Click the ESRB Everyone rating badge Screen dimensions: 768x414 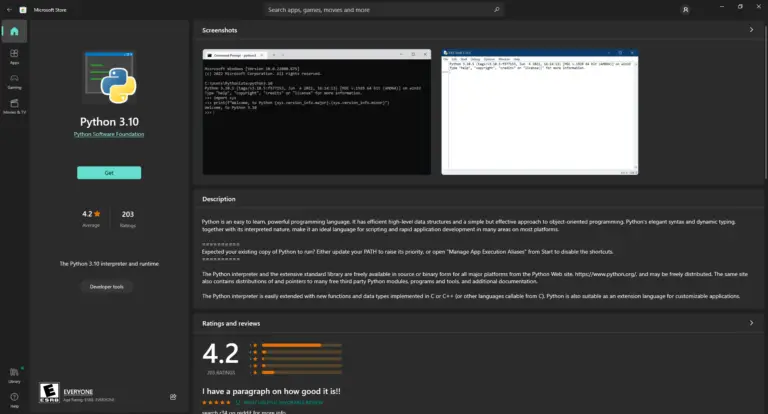click(x=49, y=392)
